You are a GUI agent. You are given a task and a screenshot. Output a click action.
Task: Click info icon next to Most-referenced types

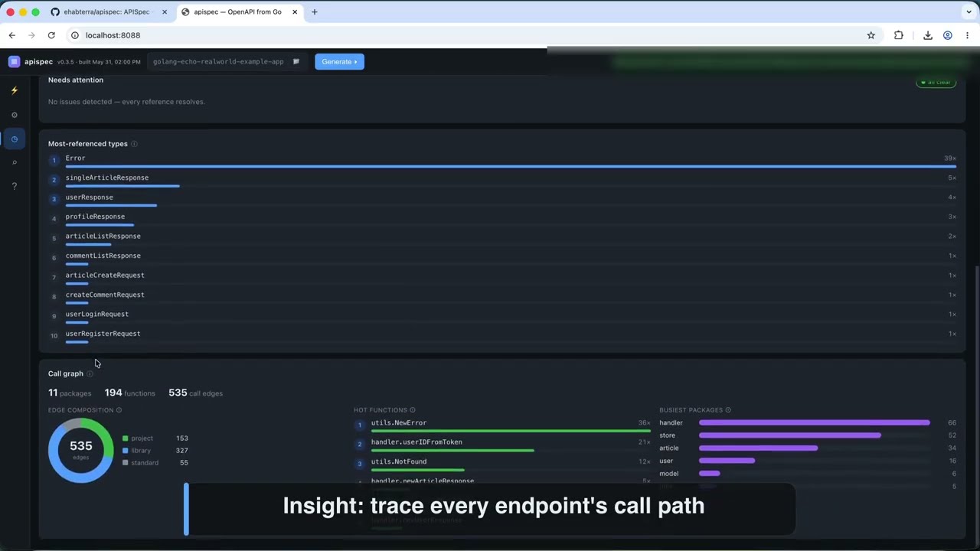[134, 144]
